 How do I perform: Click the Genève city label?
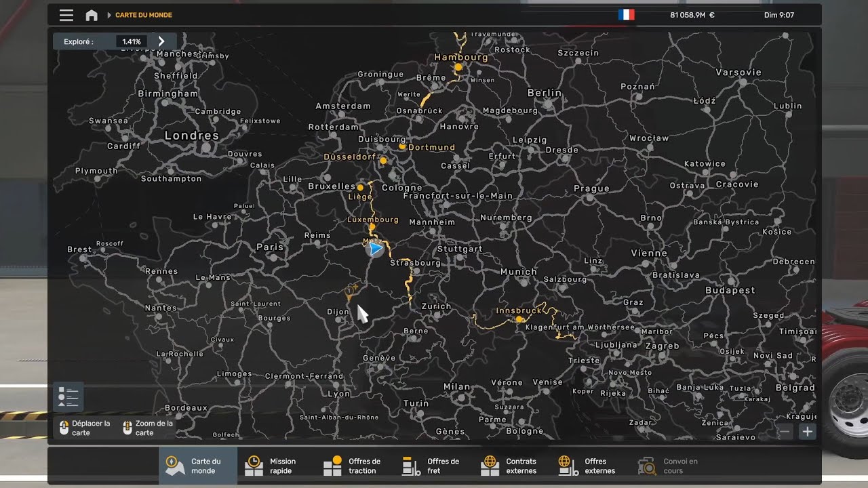(379, 358)
